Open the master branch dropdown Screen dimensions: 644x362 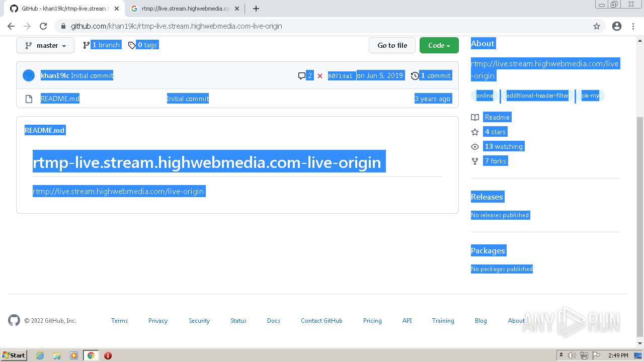click(x=45, y=45)
